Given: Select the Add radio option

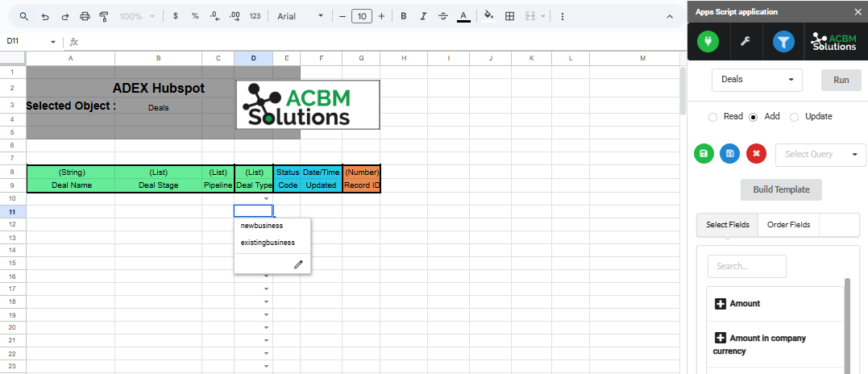Looking at the screenshot, I should [753, 117].
